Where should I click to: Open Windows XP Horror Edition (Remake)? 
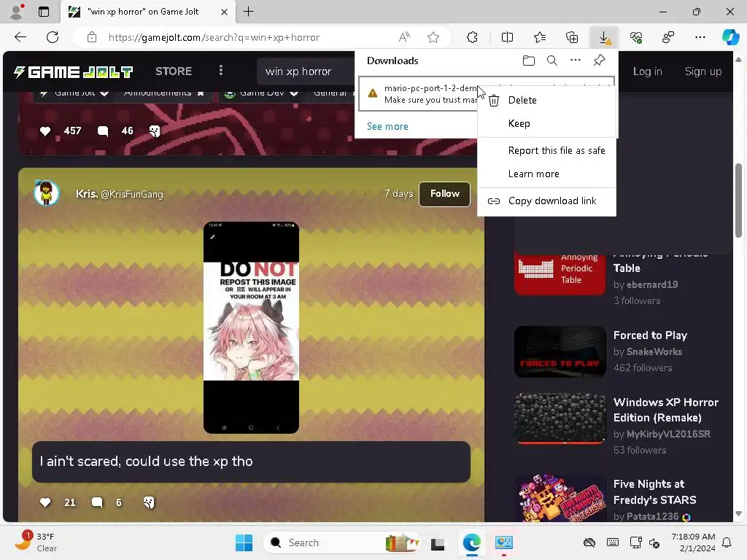click(666, 410)
